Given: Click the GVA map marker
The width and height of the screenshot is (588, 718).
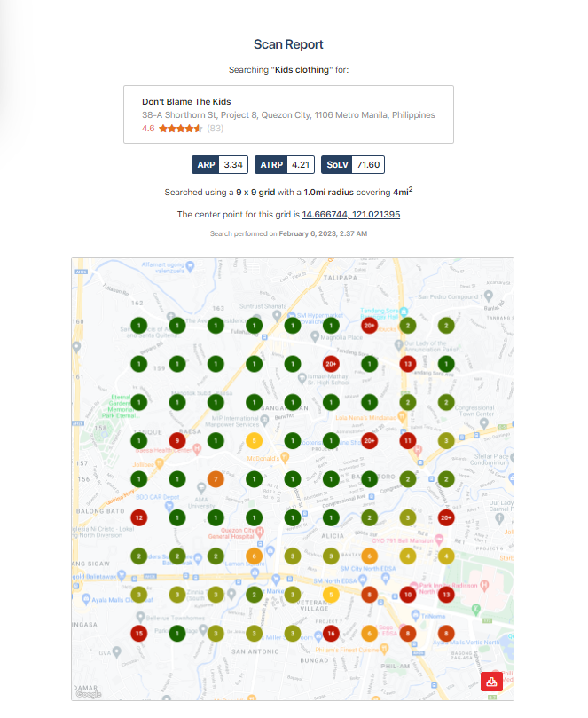Looking at the screenshot, I should click(117, 651).
